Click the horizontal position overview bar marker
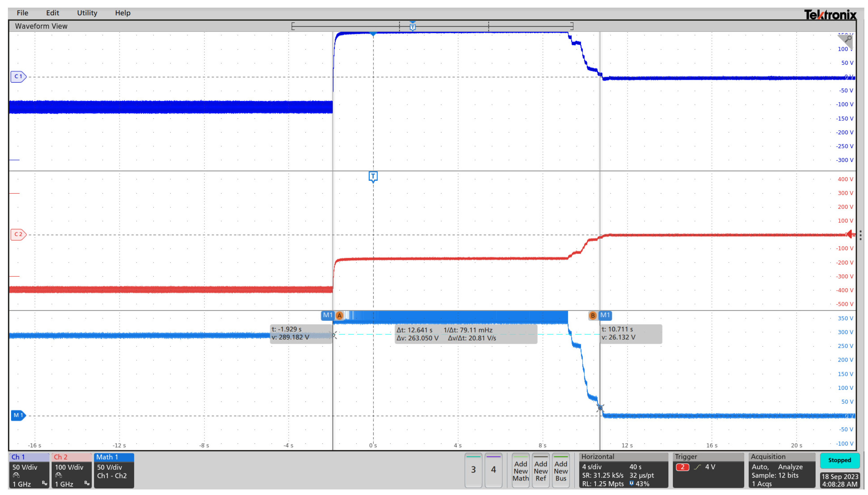Screen dimensions: 868x495 (x=412, y=27)
